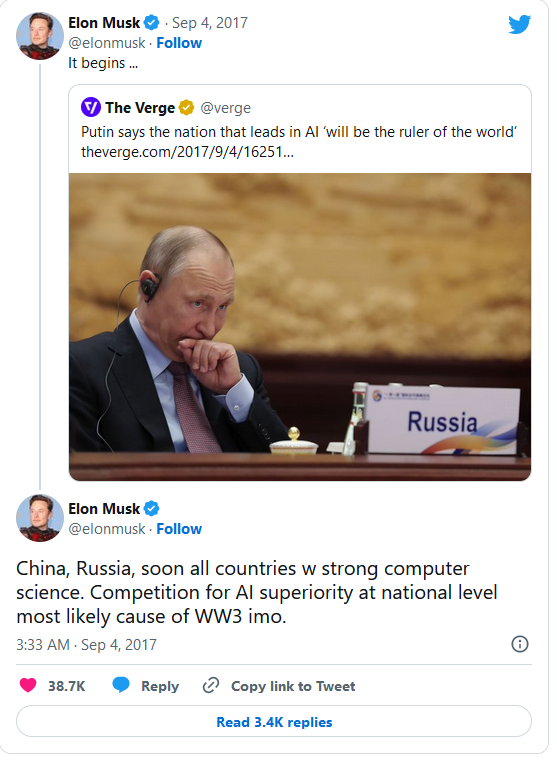Click Elon Musk's avatar on second tweet
This screenshot has height=761, width=557.
[x=40, y=518]
